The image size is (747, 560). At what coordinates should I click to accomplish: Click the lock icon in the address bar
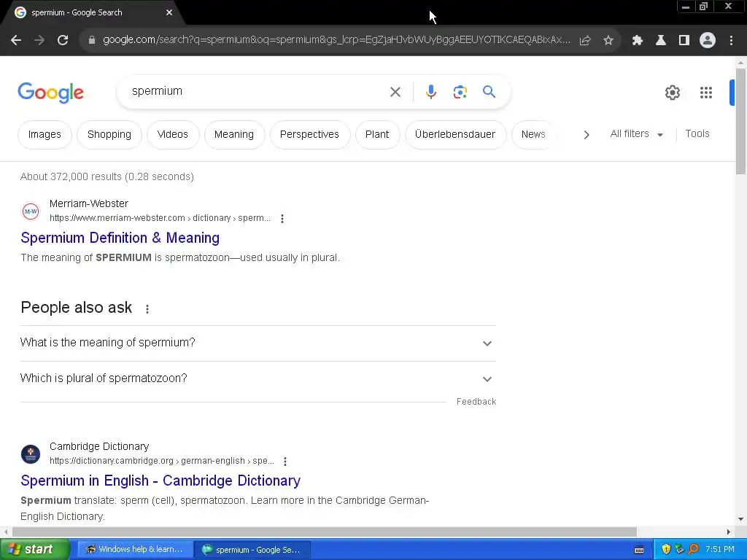point(91,40)
